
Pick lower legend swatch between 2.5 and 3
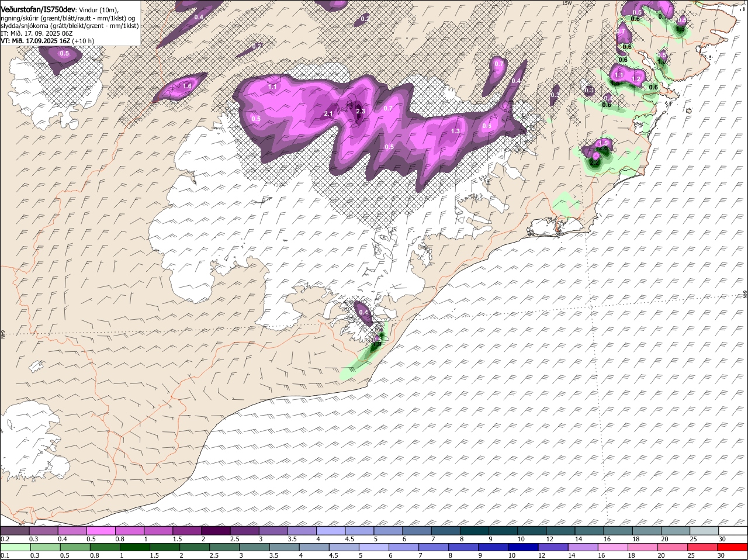pyautogui.click(x=225, y=547)
